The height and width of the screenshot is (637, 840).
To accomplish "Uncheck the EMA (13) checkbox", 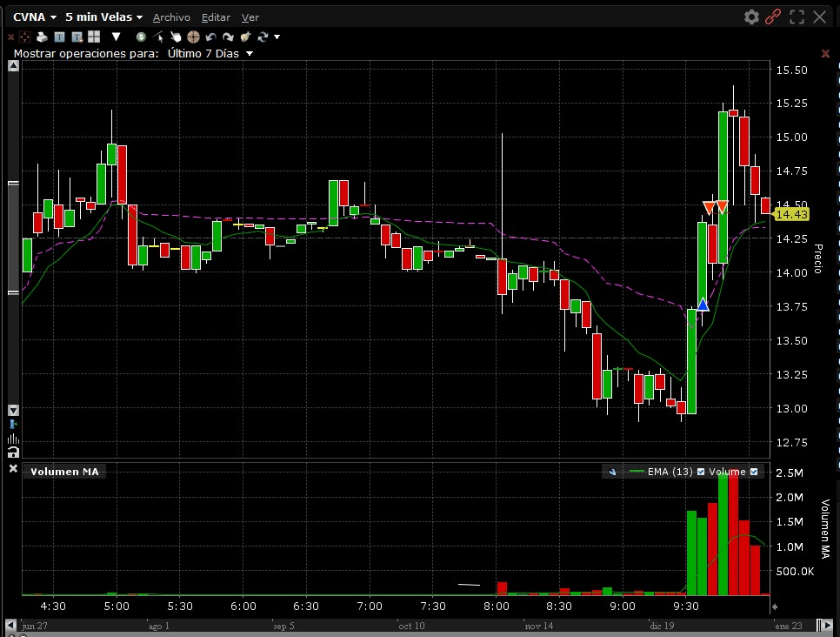I will pos(701,472).
